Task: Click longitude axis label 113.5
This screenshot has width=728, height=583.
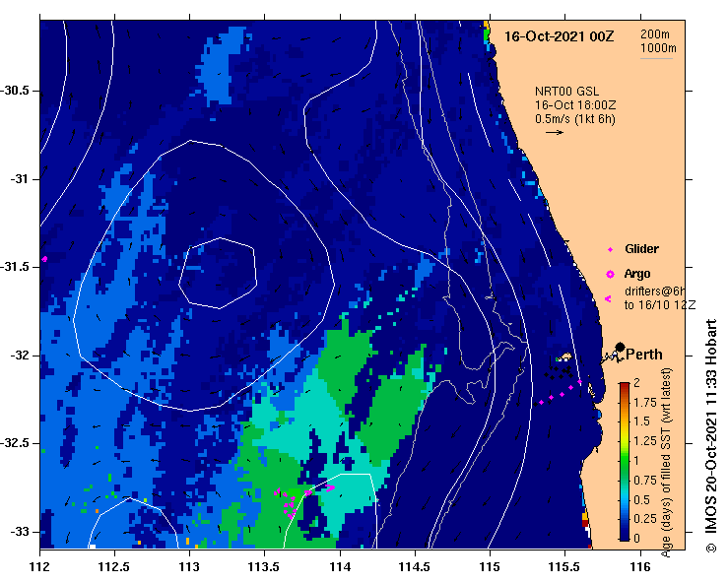Action: pyautogui.click(x=264, y=567)
